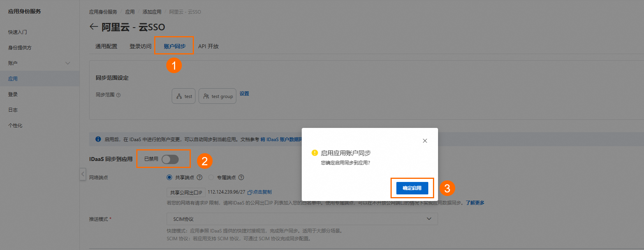This screenshot has width=644, height=250.
Task: Close the 启用应用账户同步 dialog
Action: coord(425,141)
